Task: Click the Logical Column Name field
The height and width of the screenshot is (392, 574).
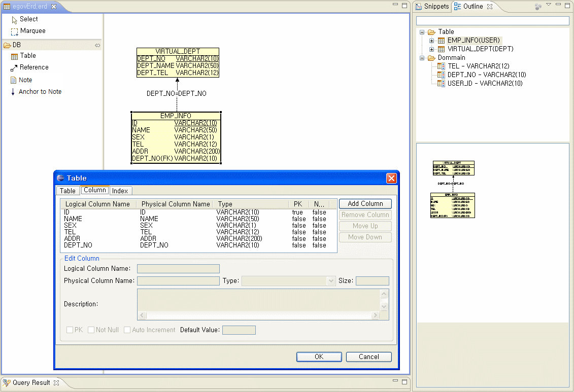Action: coord(178,269)
